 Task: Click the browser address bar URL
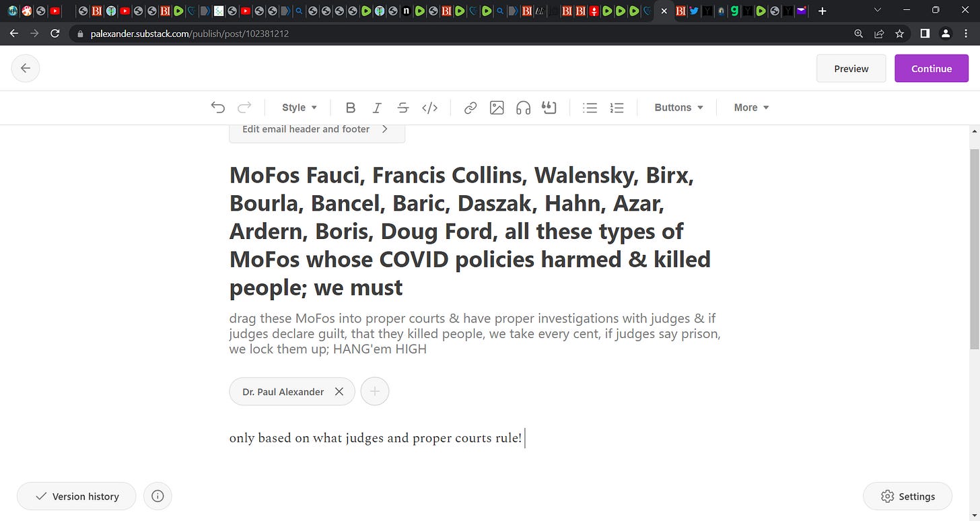(190, 33)
